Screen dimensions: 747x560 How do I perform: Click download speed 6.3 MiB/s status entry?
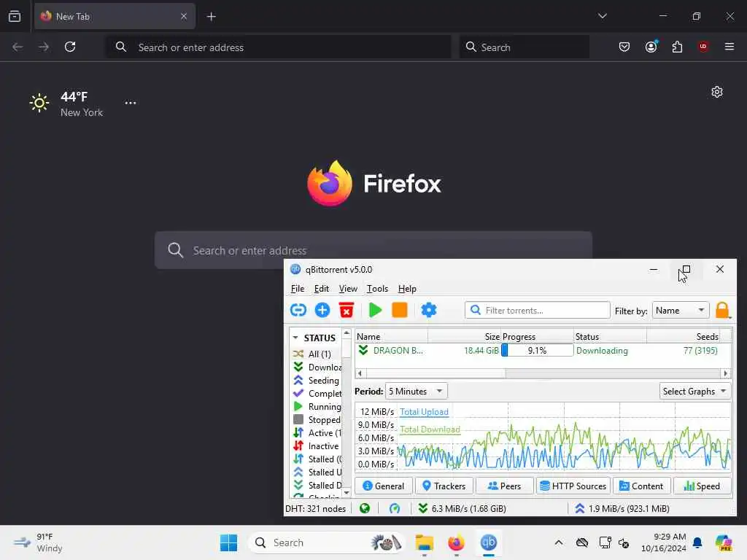pyautogui.click(x=462, y=508)
